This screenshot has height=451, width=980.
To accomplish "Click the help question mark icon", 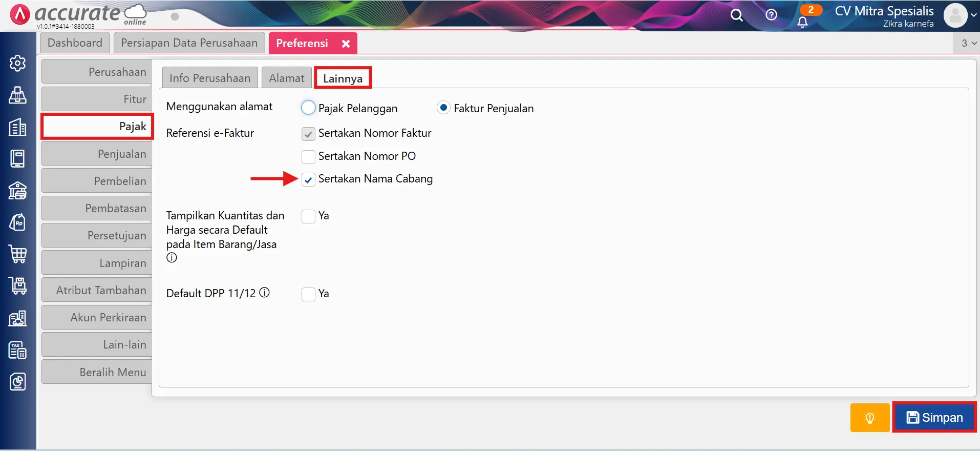I will [x=771, y=15].
